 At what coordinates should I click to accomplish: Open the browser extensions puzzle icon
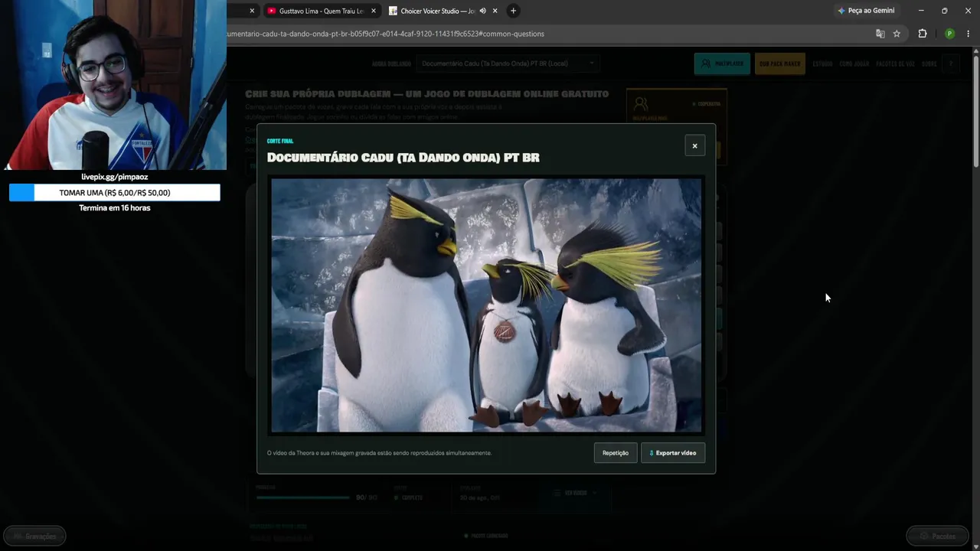[x=923, y=34]
